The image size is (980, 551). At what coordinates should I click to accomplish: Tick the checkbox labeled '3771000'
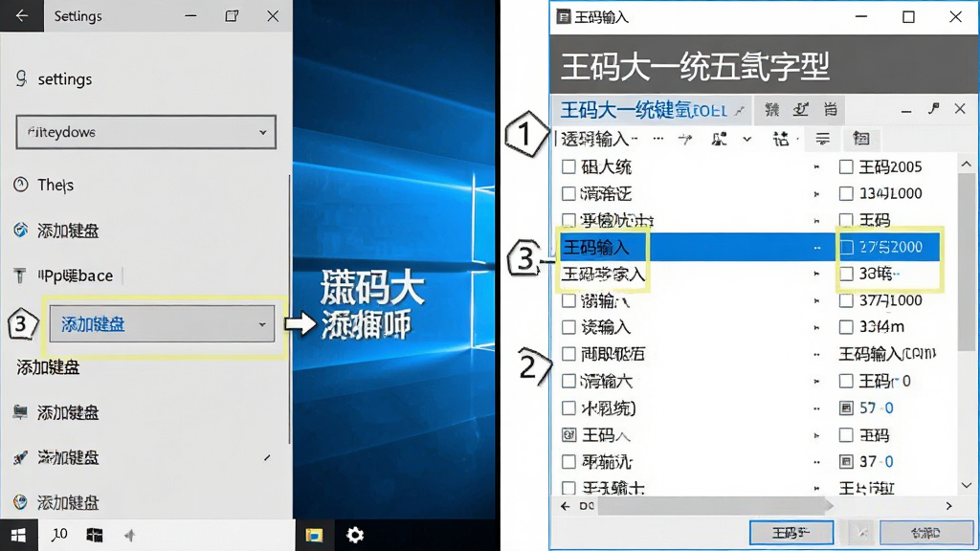point(846,300)
